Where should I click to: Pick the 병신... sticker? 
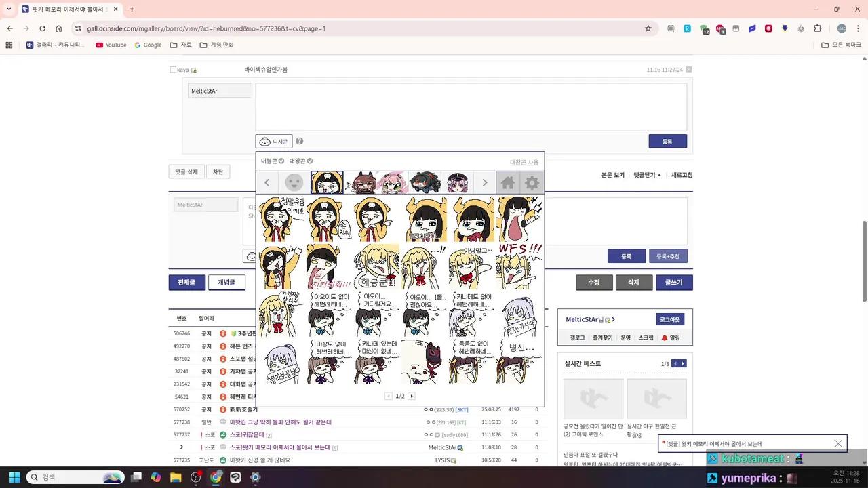519,362
